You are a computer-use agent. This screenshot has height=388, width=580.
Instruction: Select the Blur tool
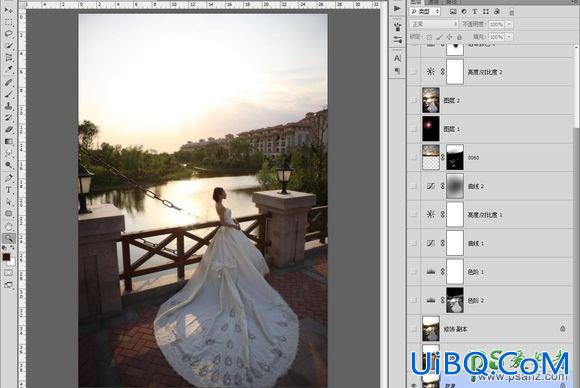click(x=8, y=153)
